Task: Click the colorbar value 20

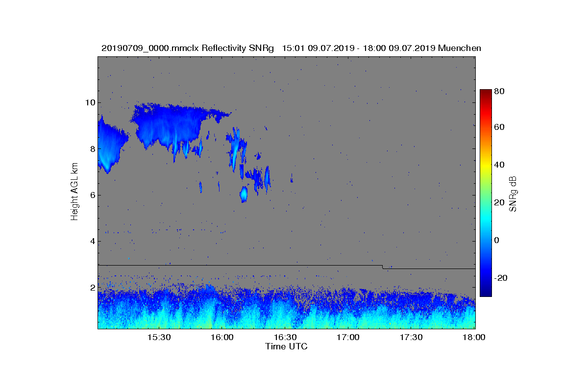Action: tap(500, 202)
